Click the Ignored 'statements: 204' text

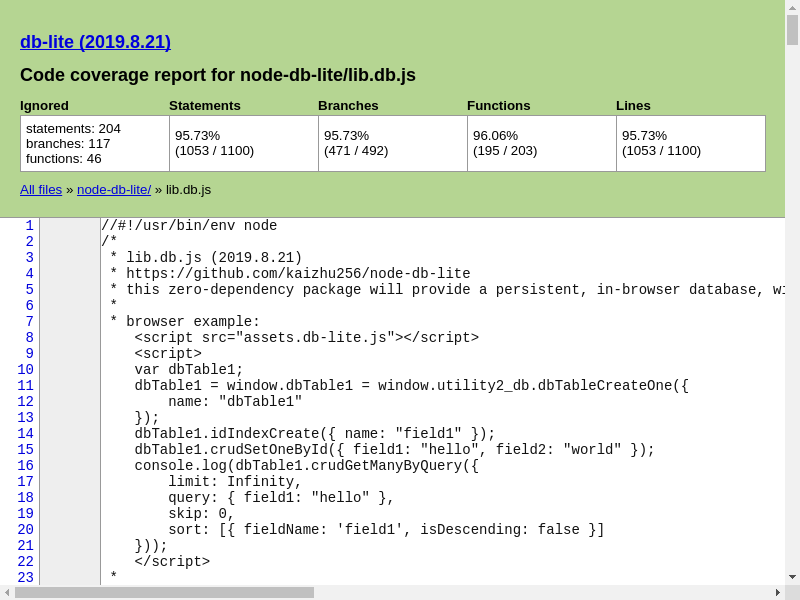pos(73,129)
